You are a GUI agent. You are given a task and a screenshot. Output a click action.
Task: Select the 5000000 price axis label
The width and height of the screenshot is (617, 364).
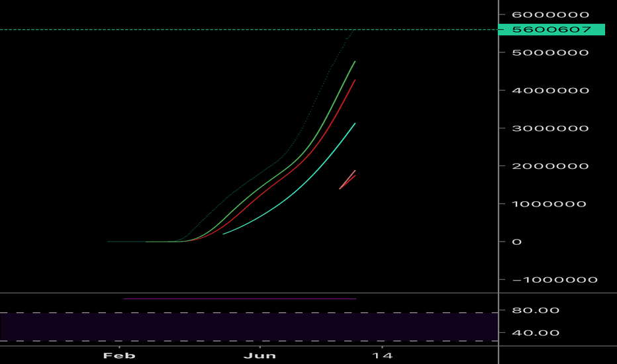click(550, 52)
